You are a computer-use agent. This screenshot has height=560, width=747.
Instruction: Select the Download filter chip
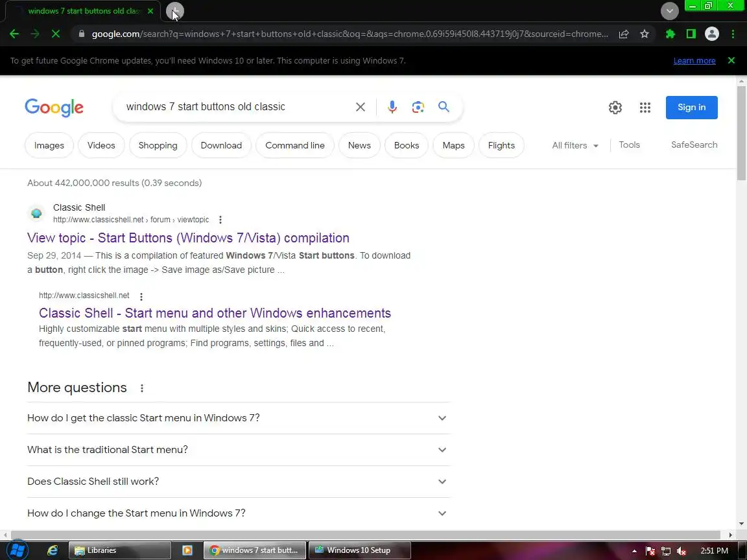[x=221, y=145]
